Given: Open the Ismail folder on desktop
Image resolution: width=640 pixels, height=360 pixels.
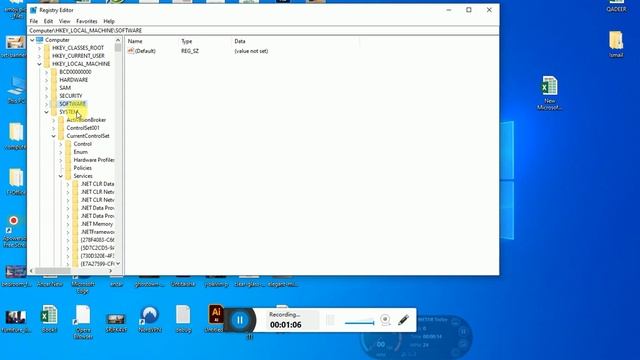Looking at the screenshot, I should (616, 44).
